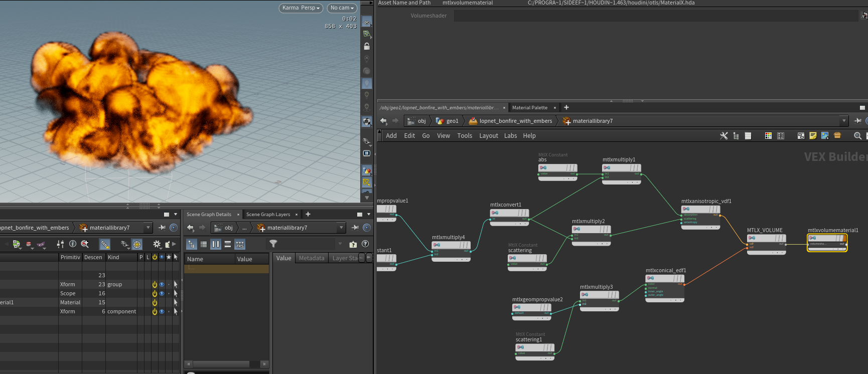
Task: Open the Karma Persp viewport menu
Action: (x=301, y=8)
